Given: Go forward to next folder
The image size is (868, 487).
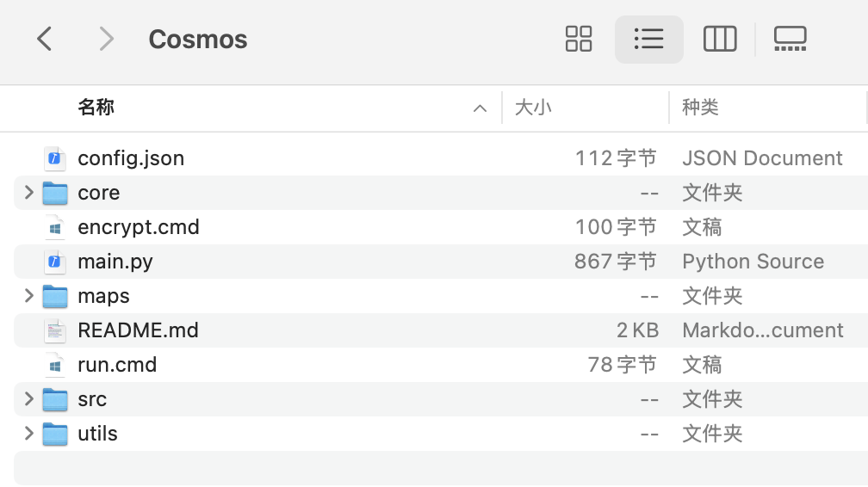Looking at the screenshot, I should point(106,39).
